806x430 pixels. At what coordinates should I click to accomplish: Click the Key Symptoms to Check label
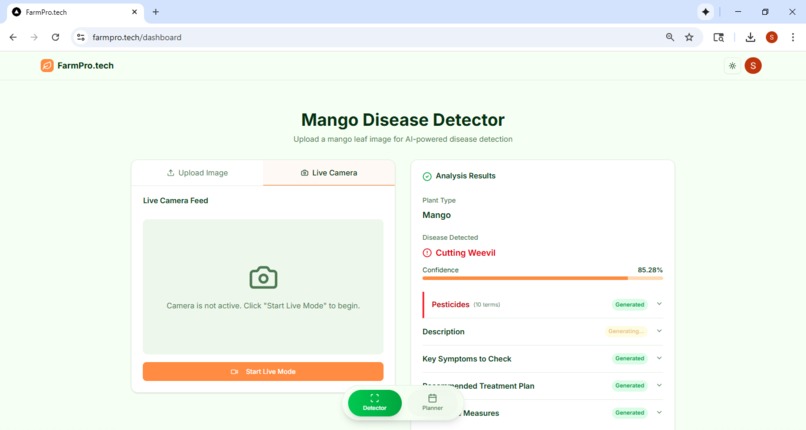467,359
